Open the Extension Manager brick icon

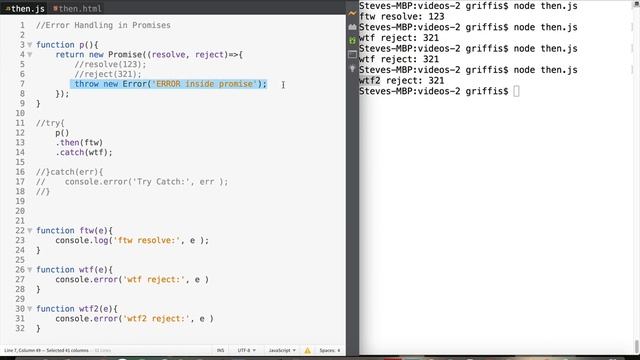[x=352, y=27]
